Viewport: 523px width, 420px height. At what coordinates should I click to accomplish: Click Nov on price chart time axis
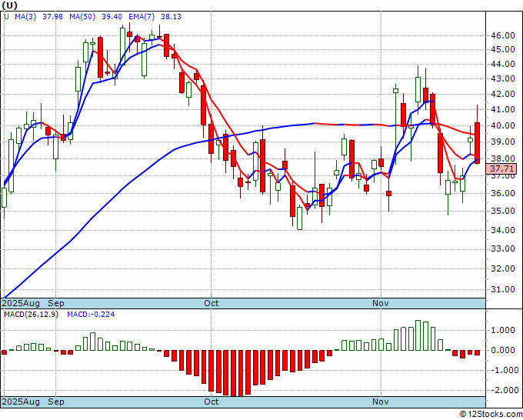coord(381,303)
